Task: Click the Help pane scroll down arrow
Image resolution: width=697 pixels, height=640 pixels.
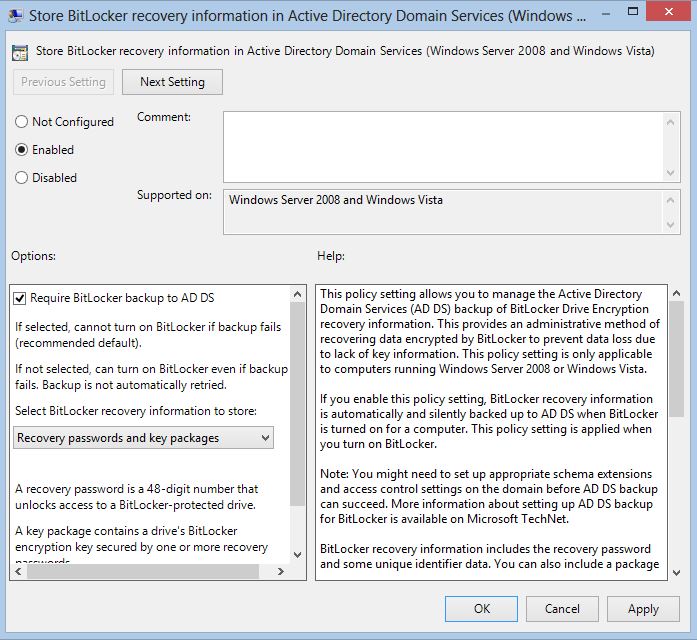Action: click(x=677, y=572)
